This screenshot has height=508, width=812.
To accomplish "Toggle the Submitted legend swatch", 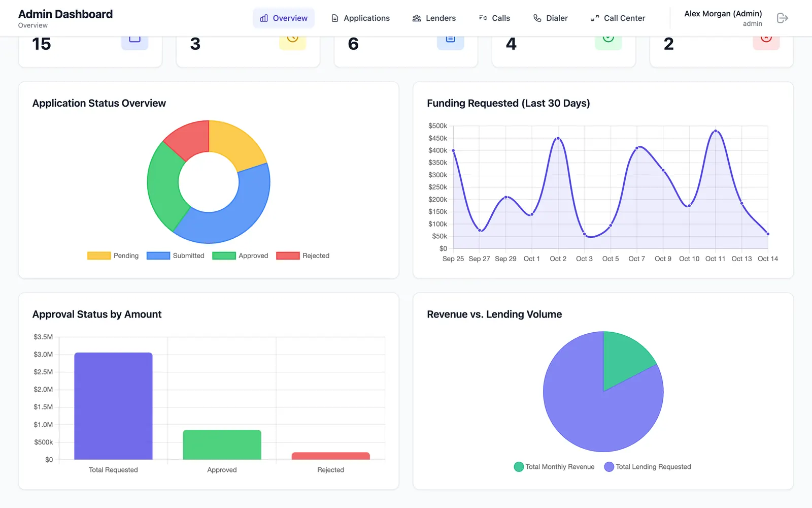I will 158,256.
